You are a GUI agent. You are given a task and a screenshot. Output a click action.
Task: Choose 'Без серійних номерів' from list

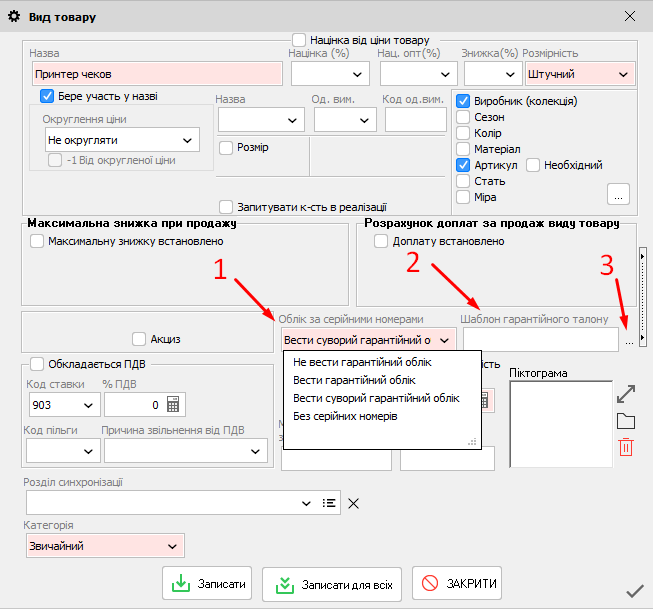tap(345, 416)
